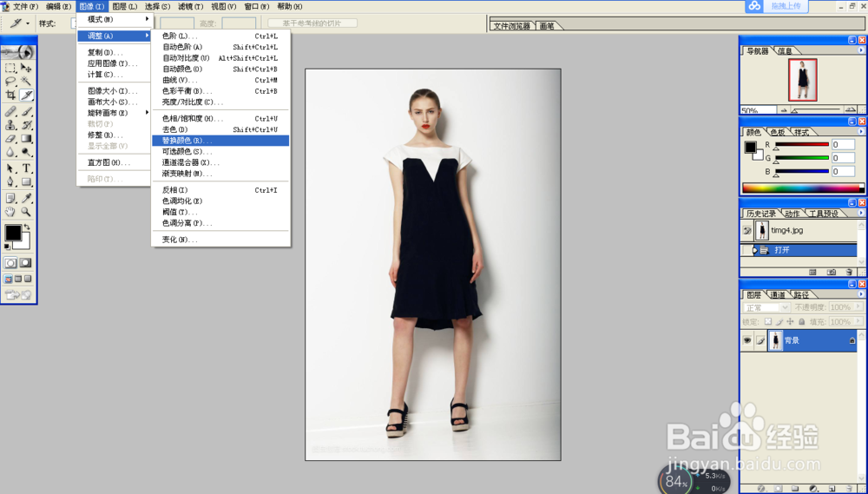Open History panel flyout menu arrow

(x=861, y=214)
